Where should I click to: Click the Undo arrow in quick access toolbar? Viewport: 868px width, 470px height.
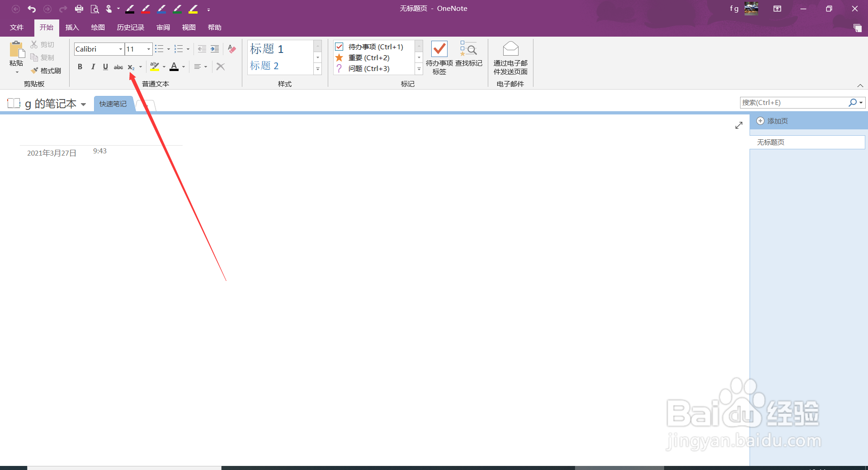(32, 9)
